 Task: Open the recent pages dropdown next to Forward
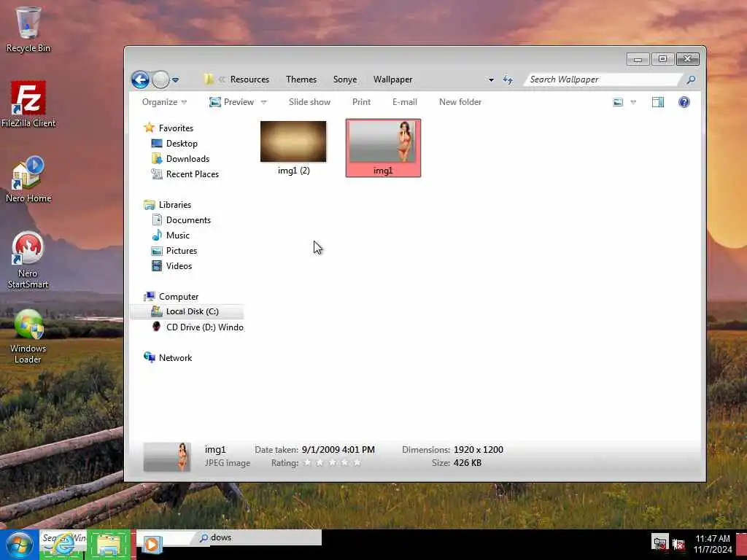[x=175, y=79]
